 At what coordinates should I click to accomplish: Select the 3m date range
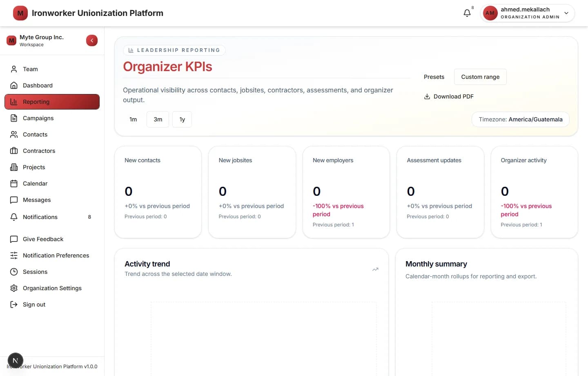click(158, 119)
